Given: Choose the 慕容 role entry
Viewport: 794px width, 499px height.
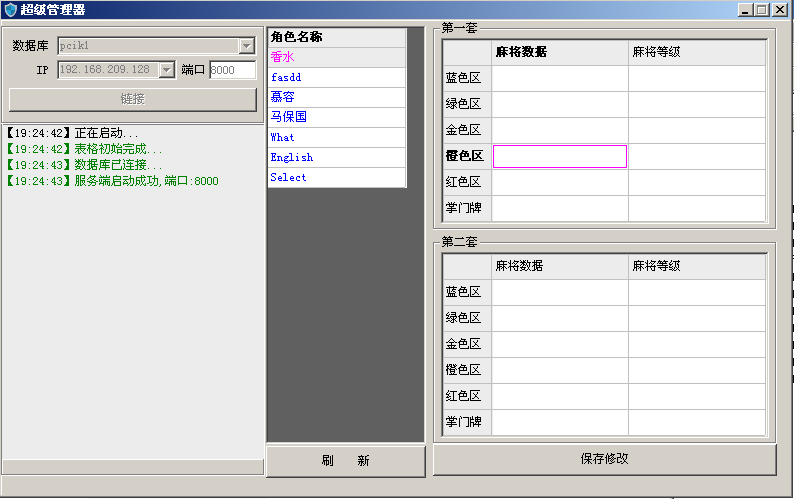Looking at the screenshot, I should (336, 97).
